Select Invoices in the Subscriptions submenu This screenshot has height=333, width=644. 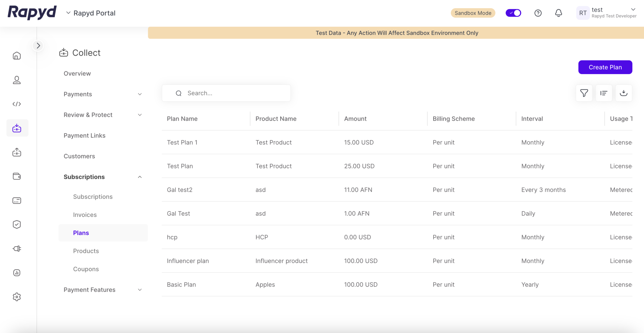(x=85, y=215)
